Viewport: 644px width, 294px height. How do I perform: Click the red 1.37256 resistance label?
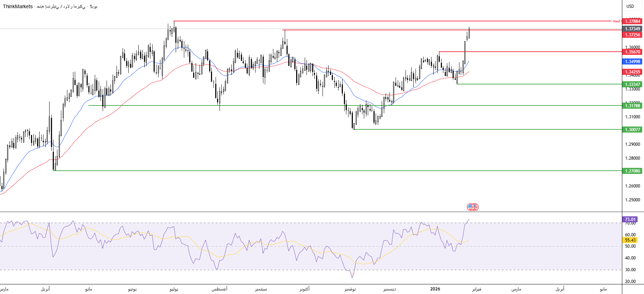pyautogui.click(x=633, y=35)
